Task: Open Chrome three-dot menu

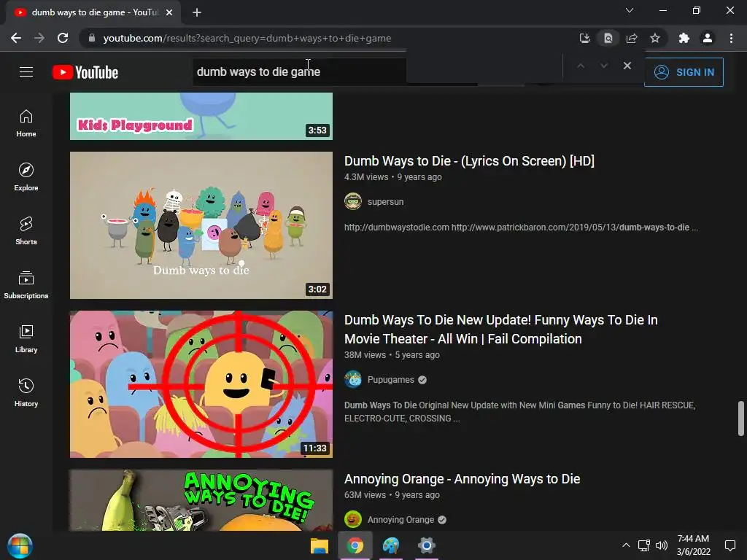Action: [x=731, y=38]
